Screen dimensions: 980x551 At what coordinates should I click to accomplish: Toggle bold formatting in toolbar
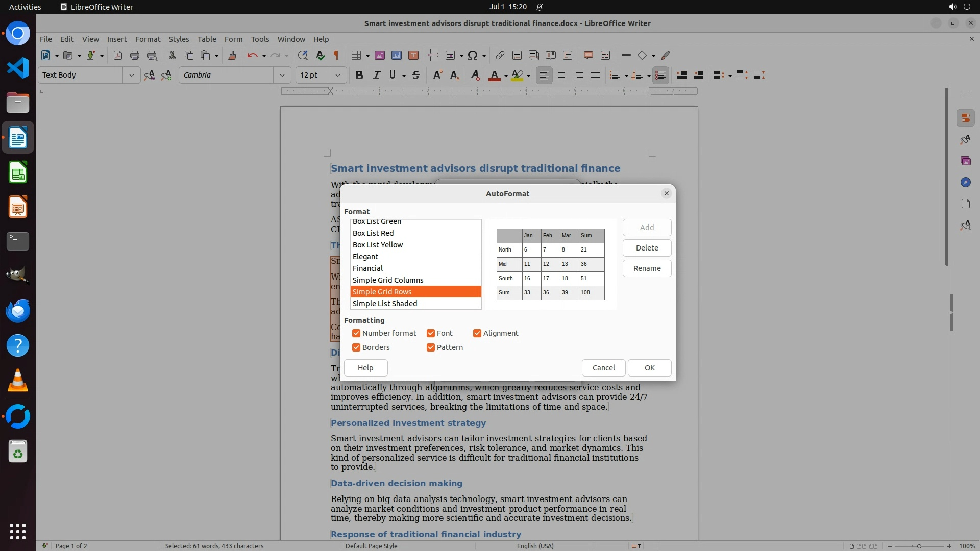pos(359,76)
